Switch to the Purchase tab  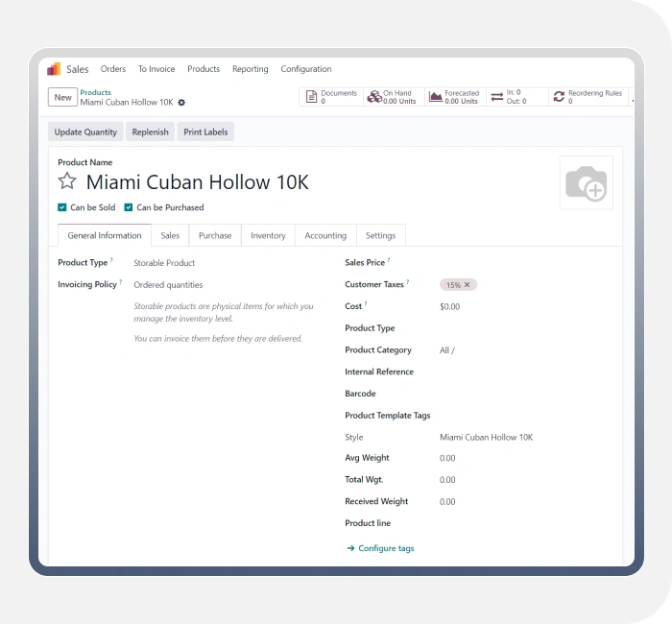215,235
